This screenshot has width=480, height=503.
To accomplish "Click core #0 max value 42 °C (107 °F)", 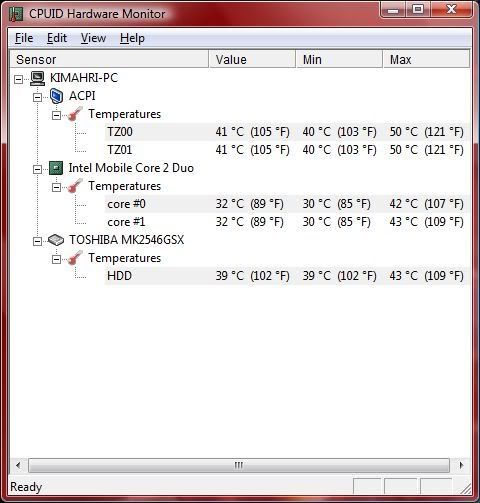I will point(427,204).
